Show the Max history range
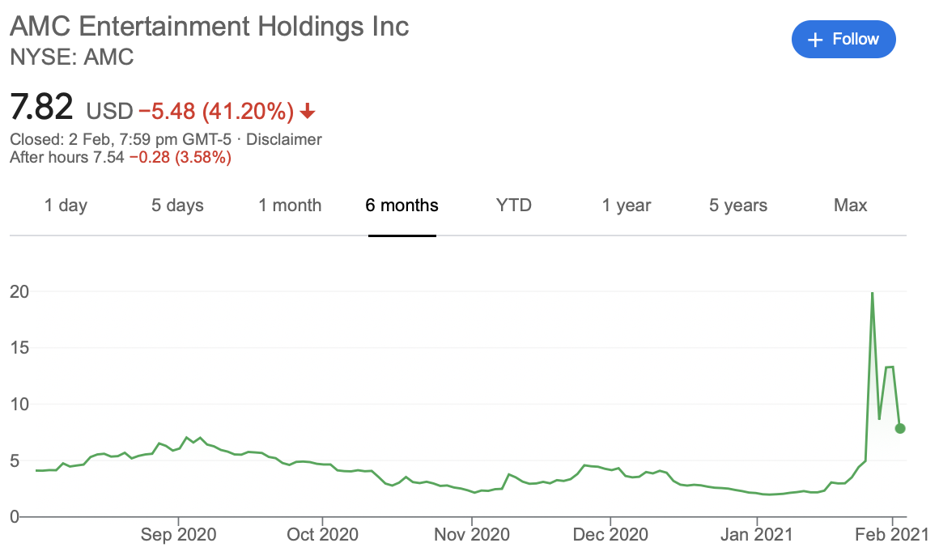Image resolution: width=939 pixels, height=560 pixels. [851, 206]
